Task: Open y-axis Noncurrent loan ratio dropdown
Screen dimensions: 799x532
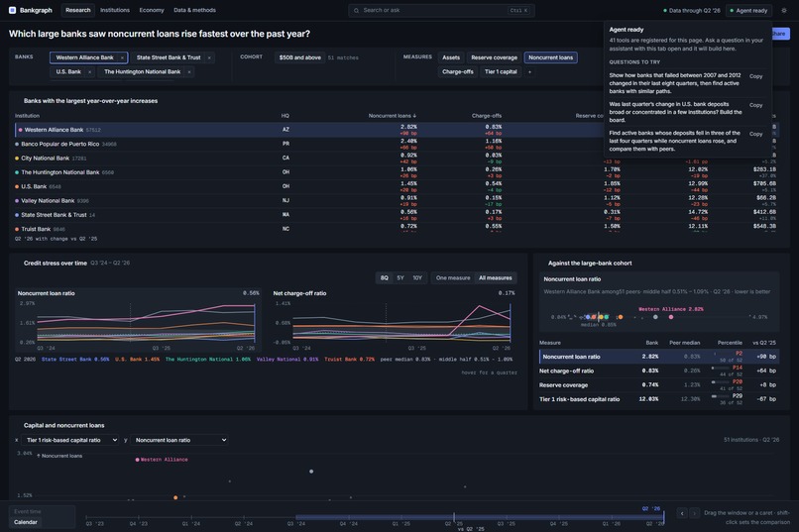Action: tap(178, 440)
